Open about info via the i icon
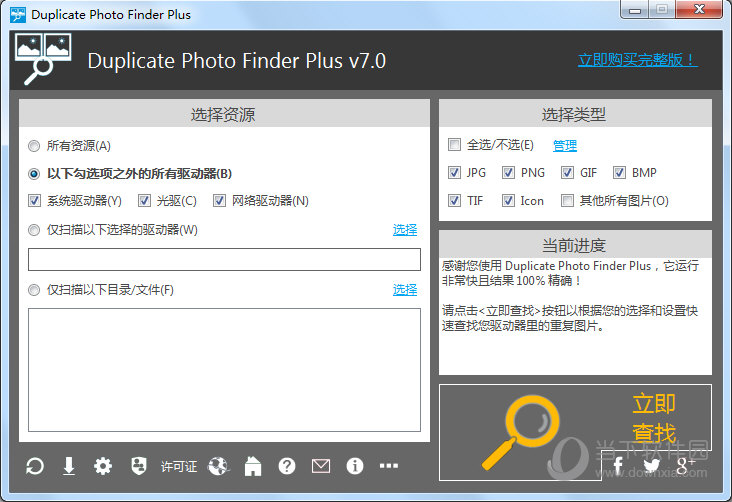Viewport: 732px width, 502px height. tap(355, 466)
